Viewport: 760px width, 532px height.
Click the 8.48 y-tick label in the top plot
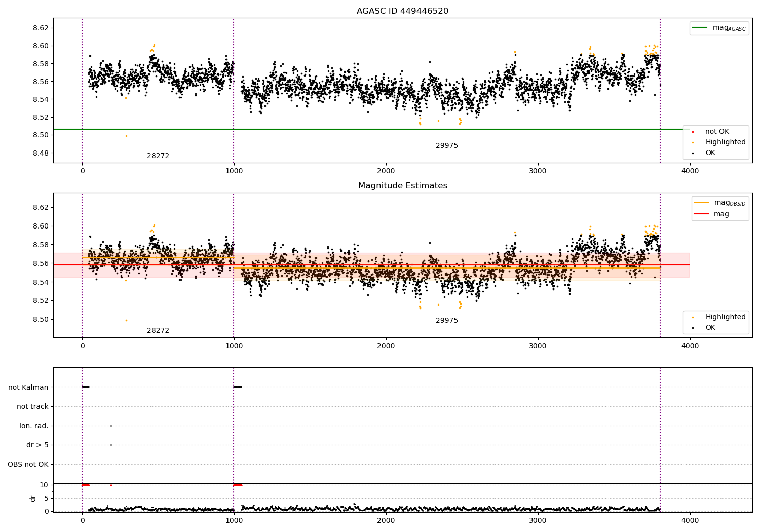point(40,153)
